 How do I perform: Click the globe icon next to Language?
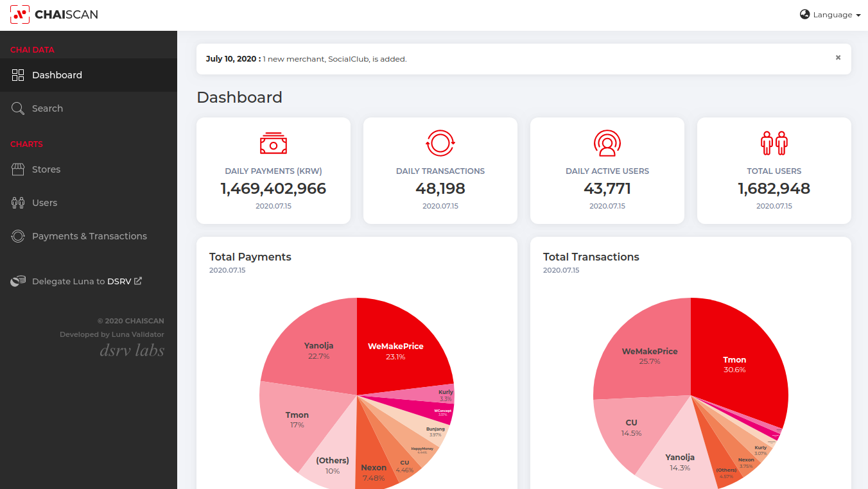click(804, 14)
